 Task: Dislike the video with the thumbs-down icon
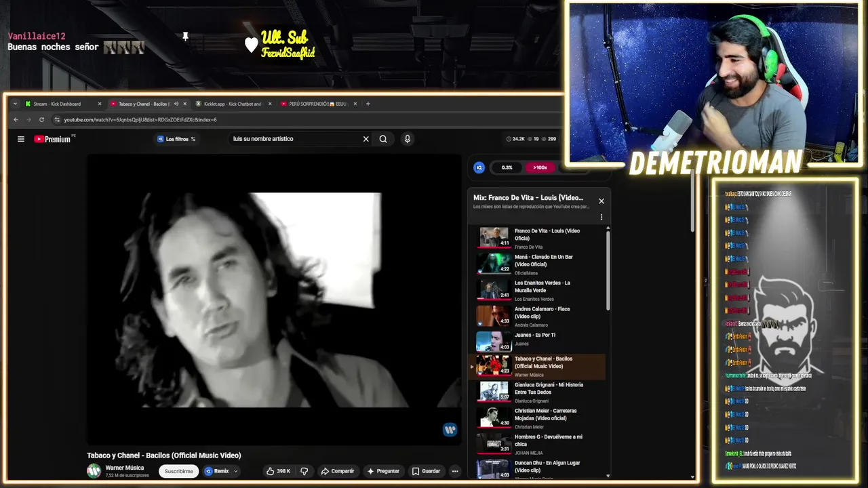tap(304, 471)
